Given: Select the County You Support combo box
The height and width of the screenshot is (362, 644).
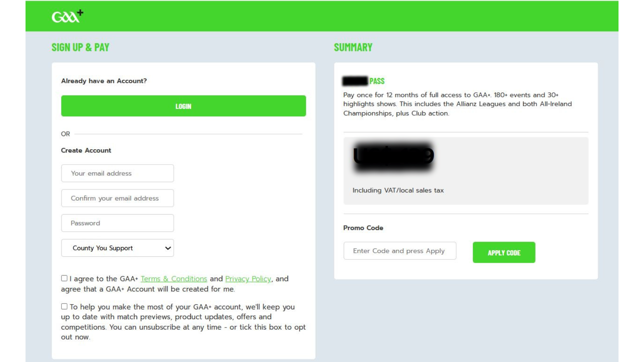Looking at the screenshot, I should pyautogui.click(x=117, y=248).
